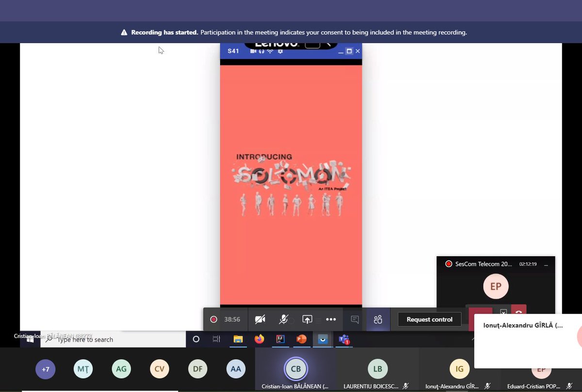This screenshot has width=582, height=392.
Task: Click the S41 window camera icon
Action: click(x=253, y=51)
